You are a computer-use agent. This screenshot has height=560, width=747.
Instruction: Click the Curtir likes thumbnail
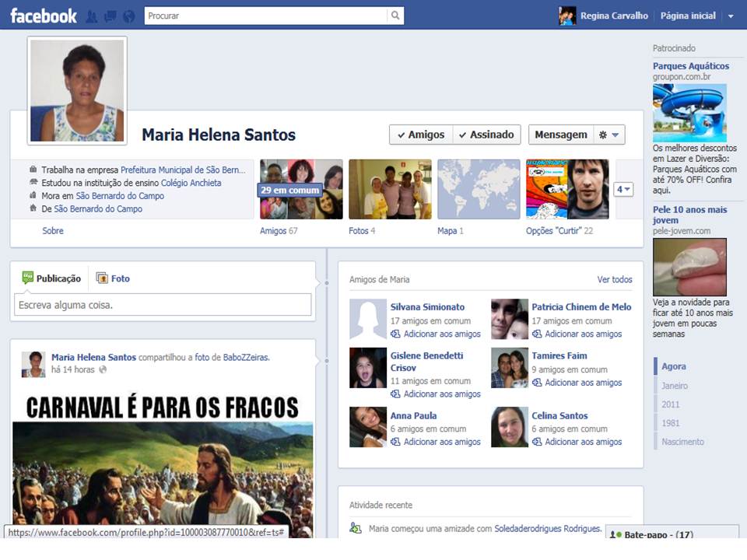click(567, 189)
